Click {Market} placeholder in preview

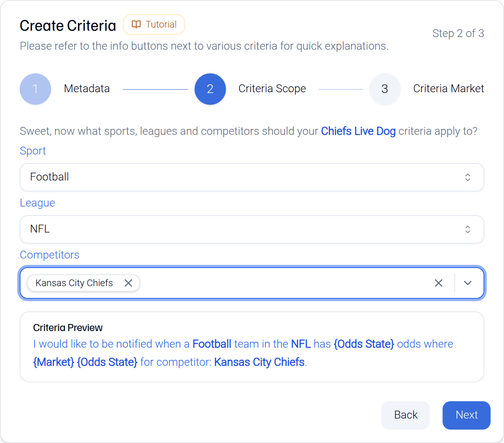(54, 362)
